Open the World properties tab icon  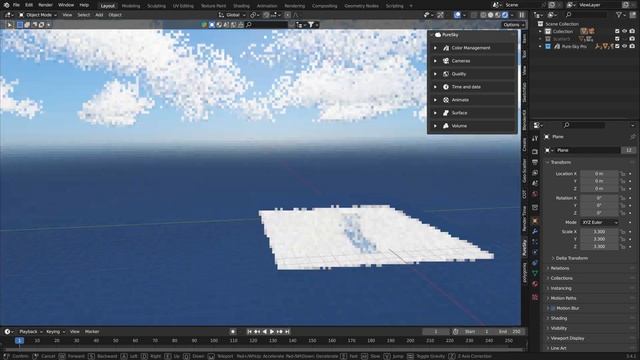(535, 194)
